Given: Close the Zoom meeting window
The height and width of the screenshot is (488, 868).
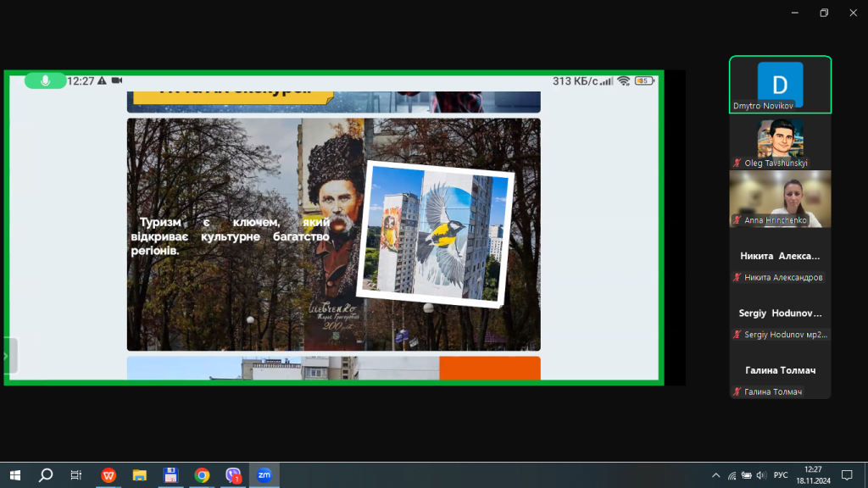Looking at the screenshot, I should point(853,13).
